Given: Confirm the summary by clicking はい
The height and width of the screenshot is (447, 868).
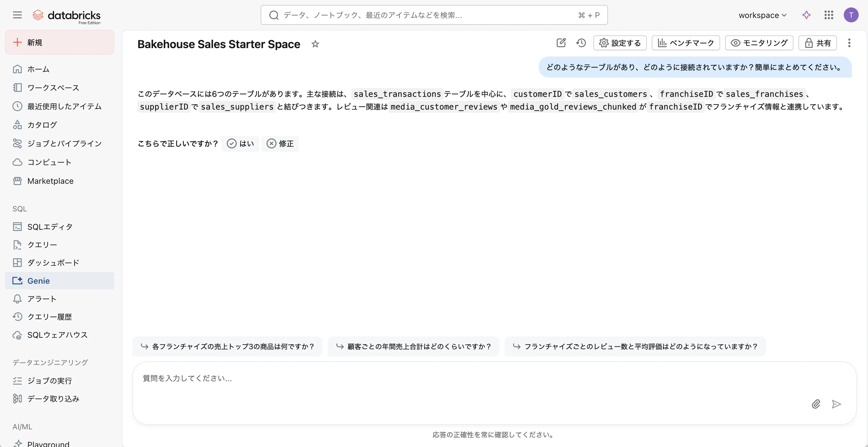Looking at the screenshot, I should (240, 143).
